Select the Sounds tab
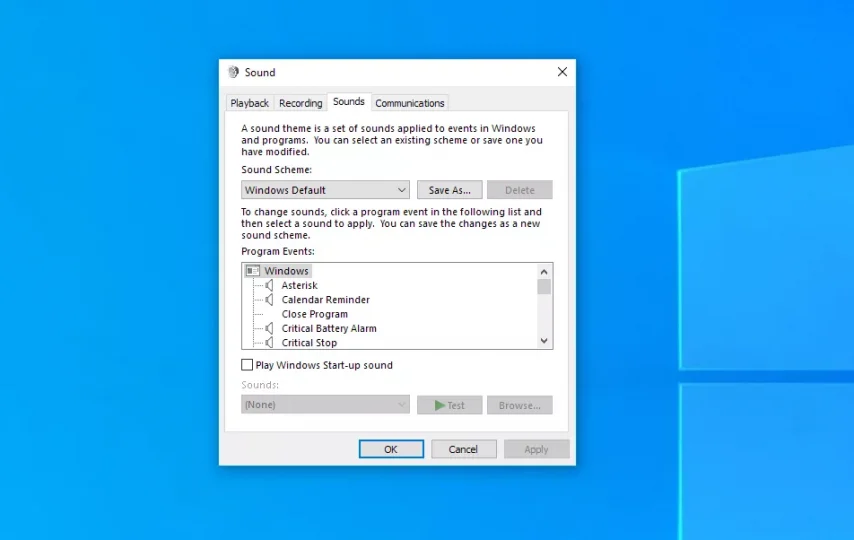854x540 pixels. pos(349,101)
